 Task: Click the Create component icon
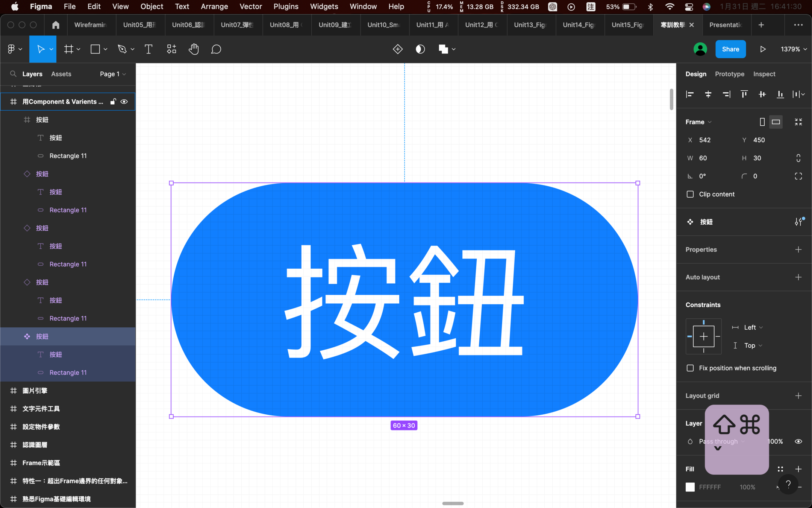point(397,49)
